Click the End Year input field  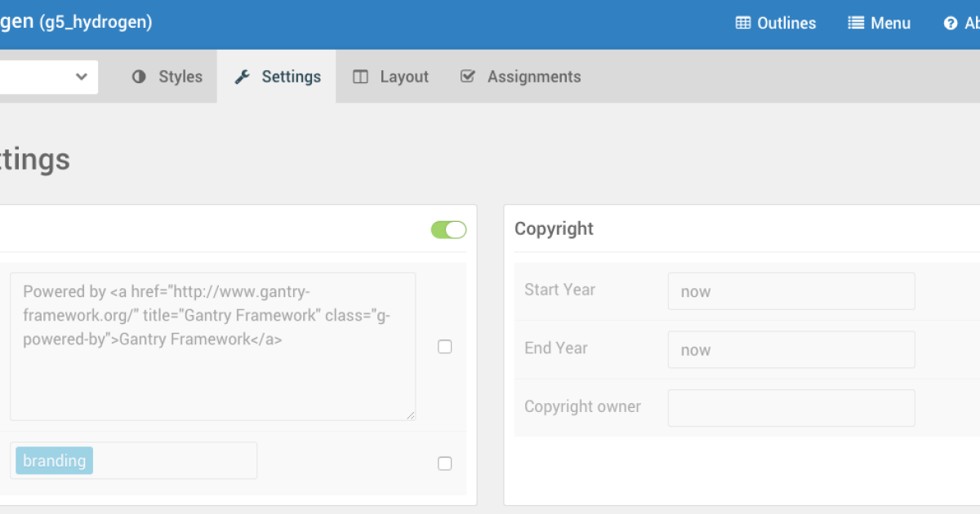(x=791, y=349)
